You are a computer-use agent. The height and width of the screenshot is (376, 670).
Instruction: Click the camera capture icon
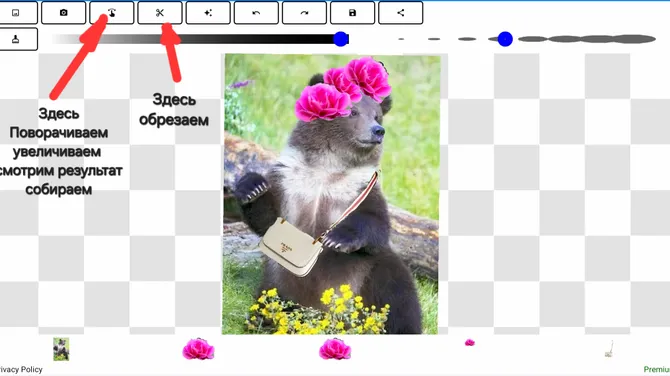pyautogui.click(x=63, y=13)
